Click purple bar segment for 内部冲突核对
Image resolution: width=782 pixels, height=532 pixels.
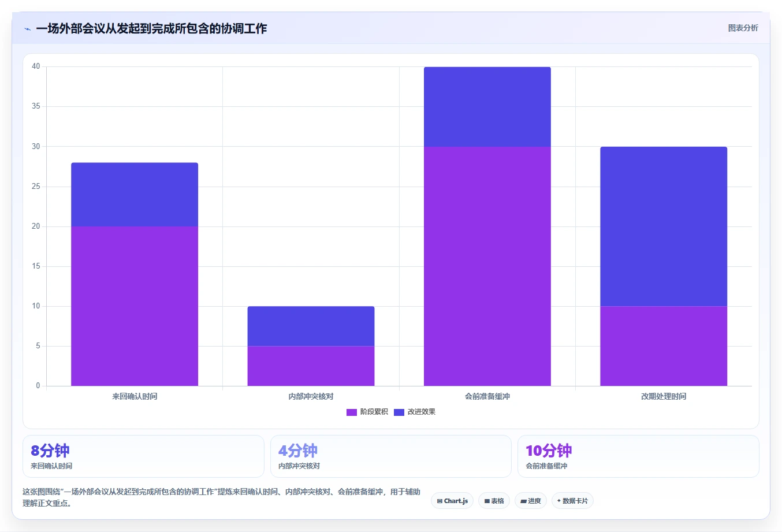pos(311,366)
